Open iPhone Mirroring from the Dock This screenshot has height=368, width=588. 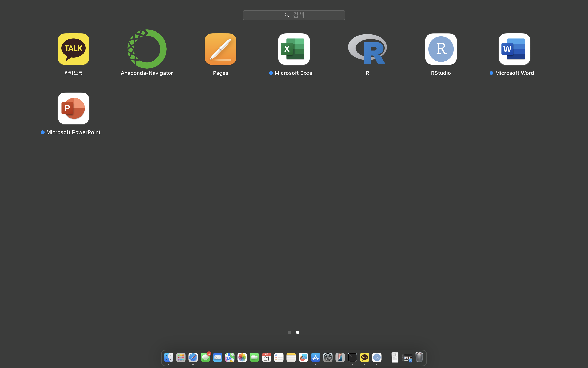[x=340, y=357]
